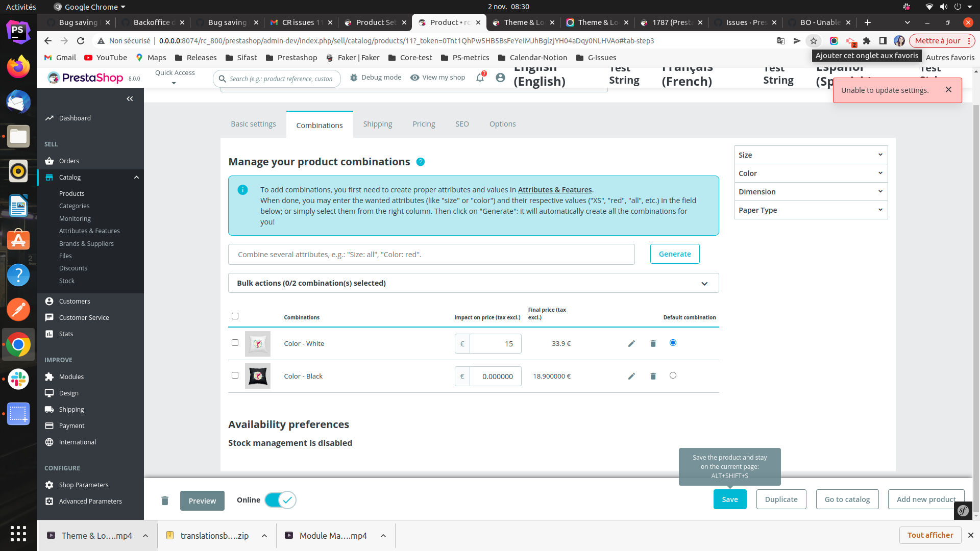The image size is (980, 551).
Task: Open the SEO tab
Action: [x=462, y=123]
